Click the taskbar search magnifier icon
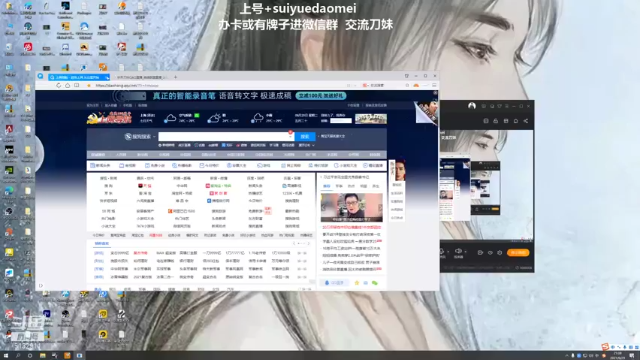The width and height of the screenshot is (640, 360). (x=18, y=356)
